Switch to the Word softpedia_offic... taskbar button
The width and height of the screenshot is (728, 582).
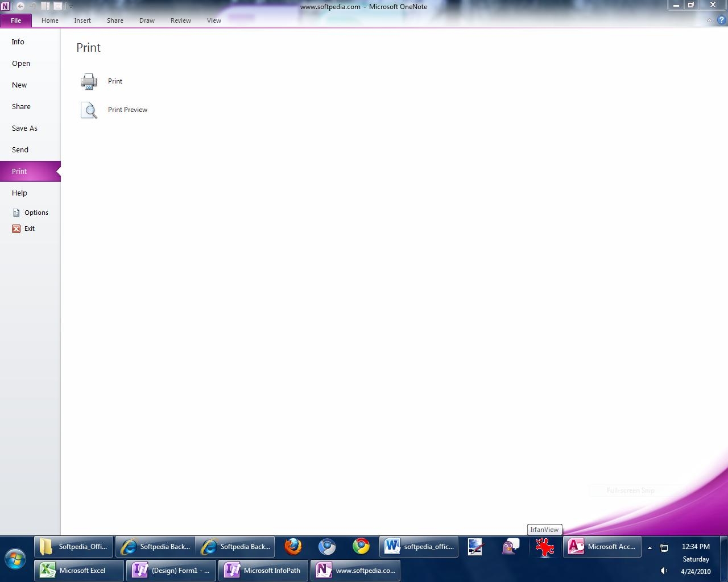coord(419,547)
